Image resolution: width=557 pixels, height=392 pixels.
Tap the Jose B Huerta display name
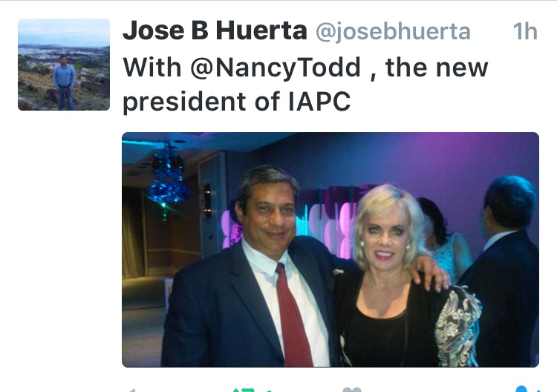(x=215, y=30)
